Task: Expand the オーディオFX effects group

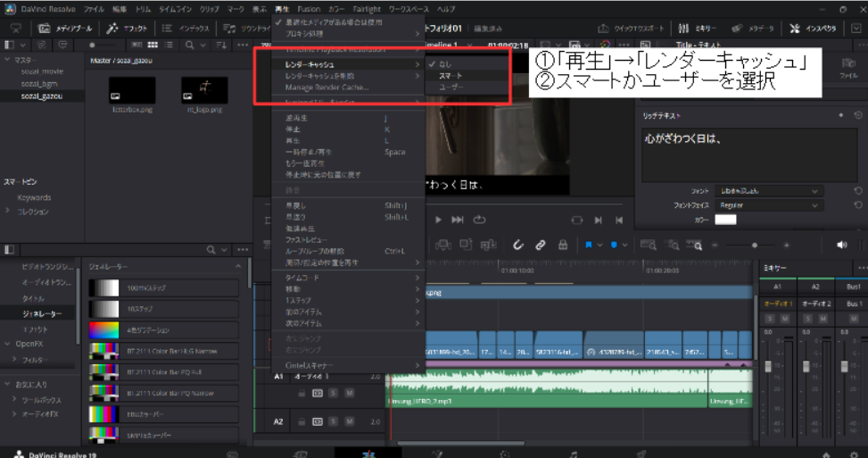Action: 15,413
